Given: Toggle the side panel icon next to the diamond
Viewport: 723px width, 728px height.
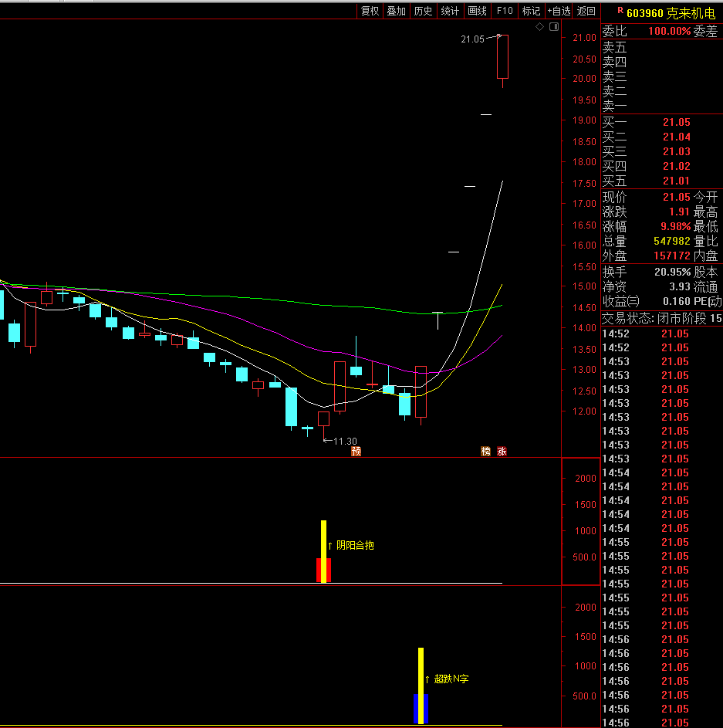Looking at the screenshot, I should tap(553, 27).
